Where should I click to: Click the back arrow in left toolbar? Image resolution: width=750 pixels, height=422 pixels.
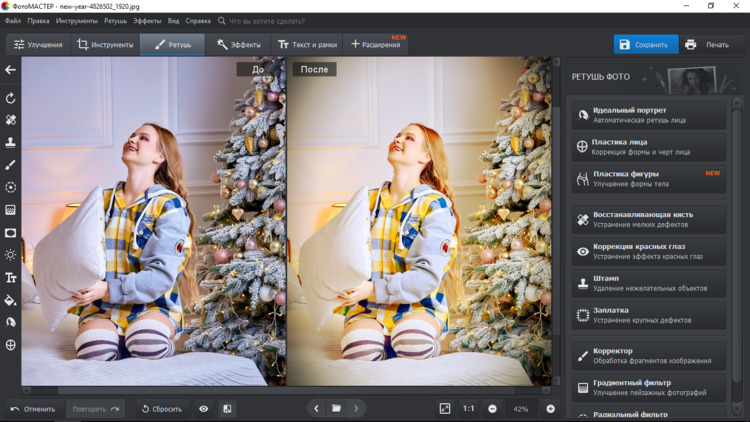[x=11, y=70]
